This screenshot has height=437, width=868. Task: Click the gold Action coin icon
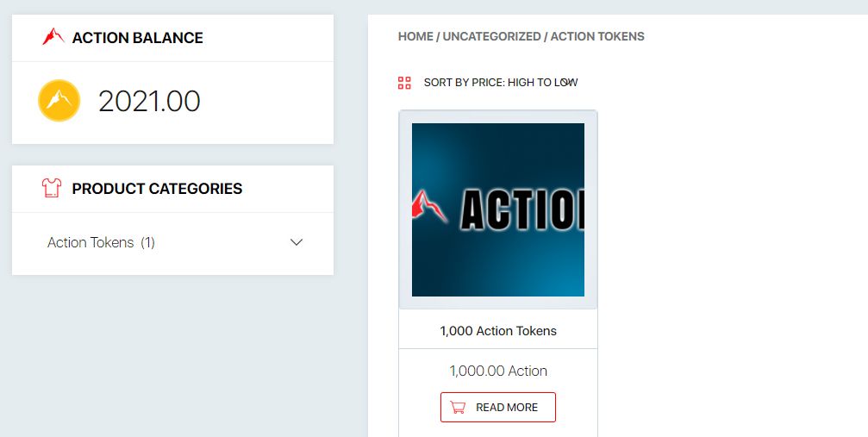coord(59,101)
